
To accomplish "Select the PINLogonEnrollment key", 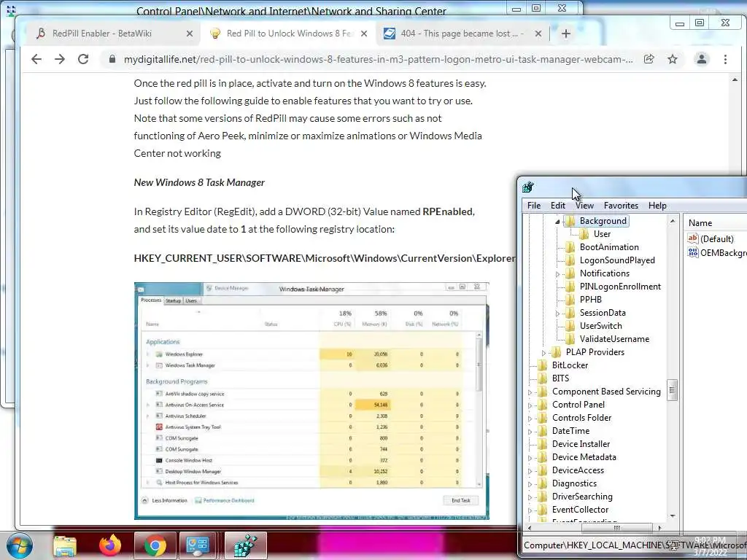I will pos(620,287).
